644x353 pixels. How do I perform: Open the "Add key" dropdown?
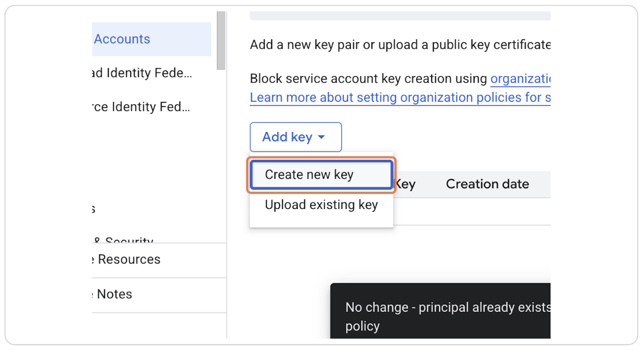point(295,137)
